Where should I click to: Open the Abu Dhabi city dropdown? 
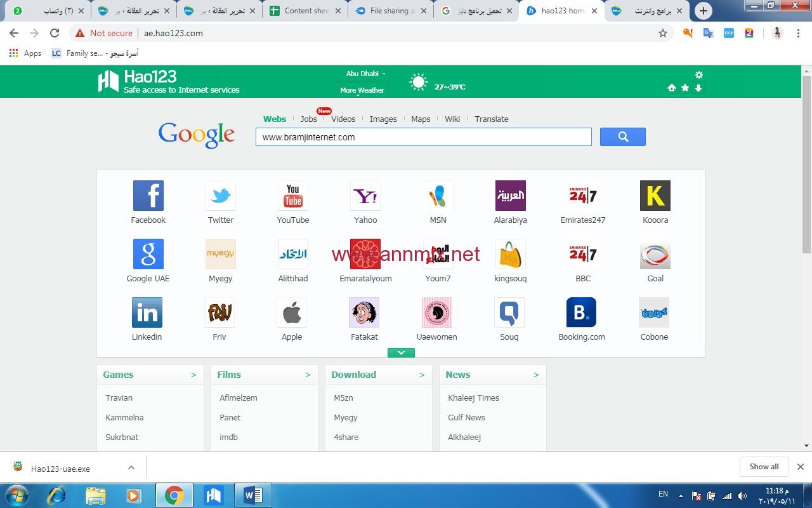(365, 74)
